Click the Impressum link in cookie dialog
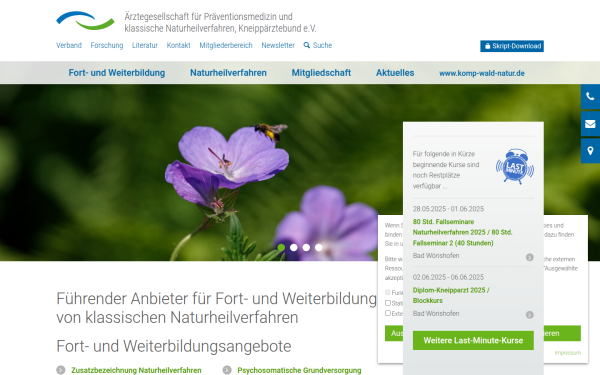The height and width of the screenshot is (375, 600). point(567,352)
